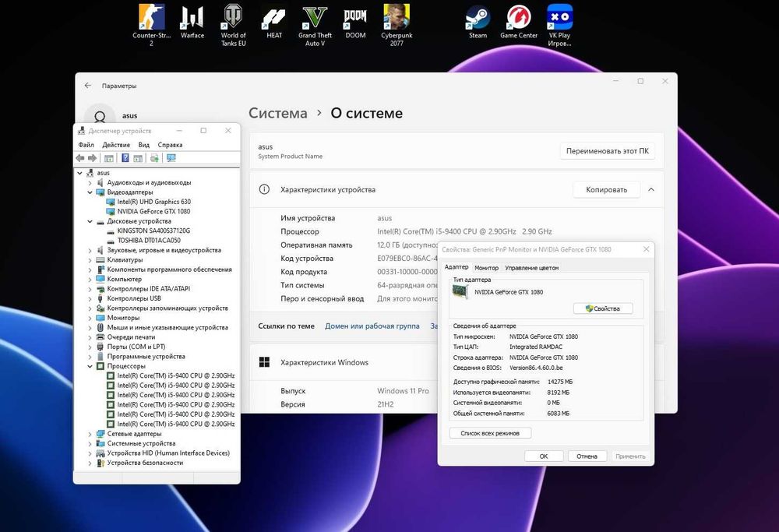Image resolution: width=779 pixels, height=532 pixels.
Task: Select KINGSTON SA400S37120G disk
Action: point(153,231)
